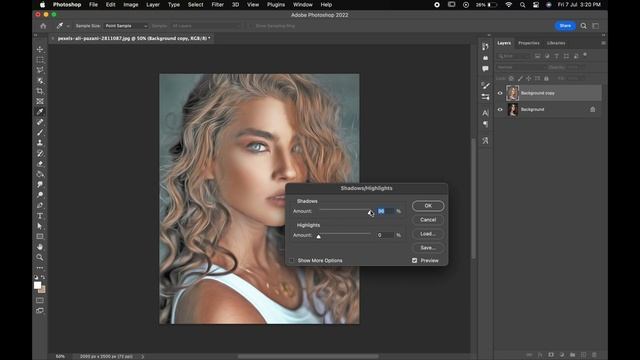Open the History panel icon
640x360 pixels.
click(x=485, y=47)
